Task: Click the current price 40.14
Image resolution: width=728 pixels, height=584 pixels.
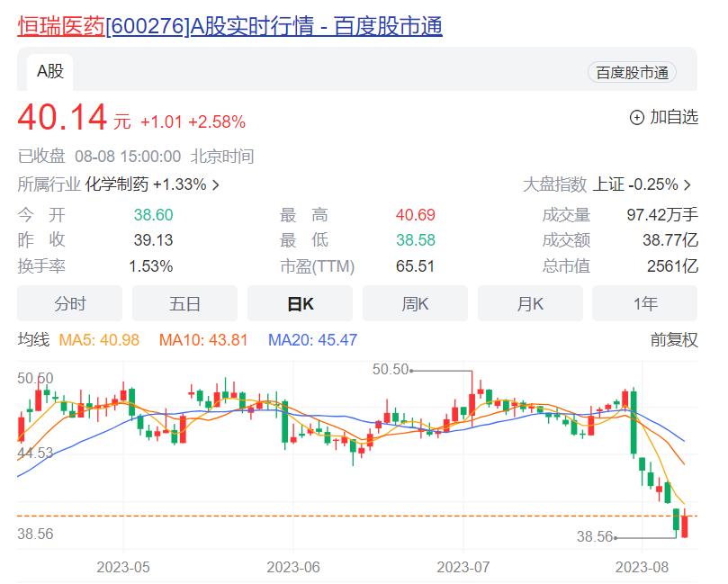Action: [62, 117]
